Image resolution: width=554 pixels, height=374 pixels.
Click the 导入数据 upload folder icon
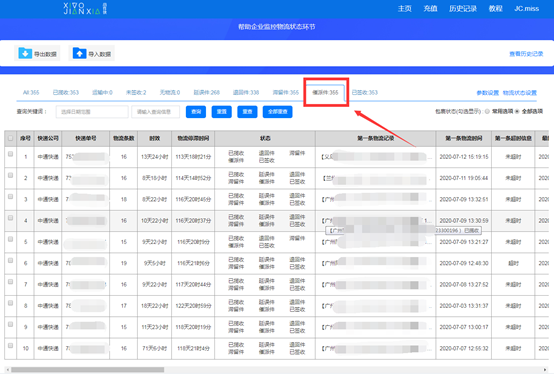79,53
